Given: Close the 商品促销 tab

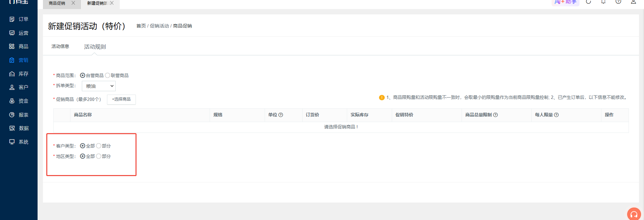Looking at the screenshot, I should pyautogui.click(x=73, y=3).
